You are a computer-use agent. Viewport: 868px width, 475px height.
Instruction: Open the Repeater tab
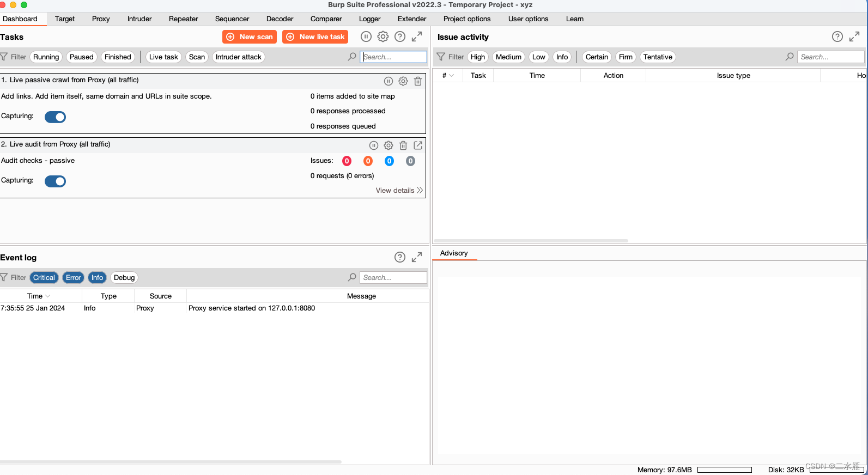tap(184, 19)
